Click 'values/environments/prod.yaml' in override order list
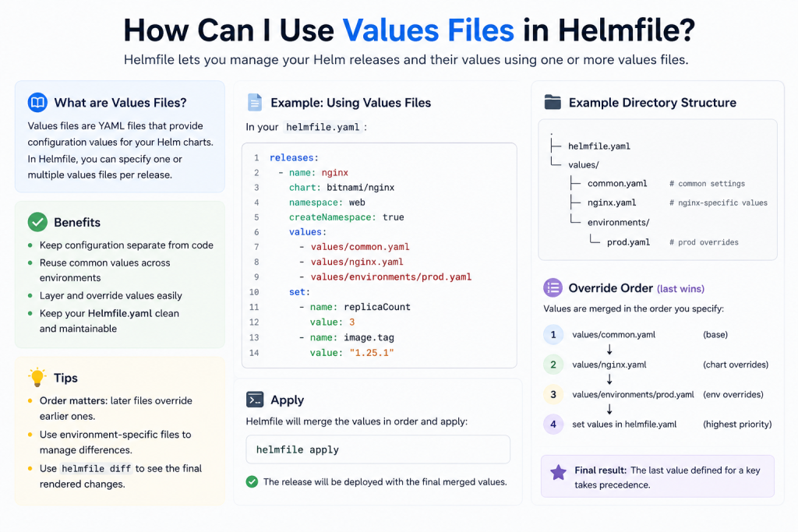Image resolution: width=798 pixels, height=532 pixels. pos(633,395)
